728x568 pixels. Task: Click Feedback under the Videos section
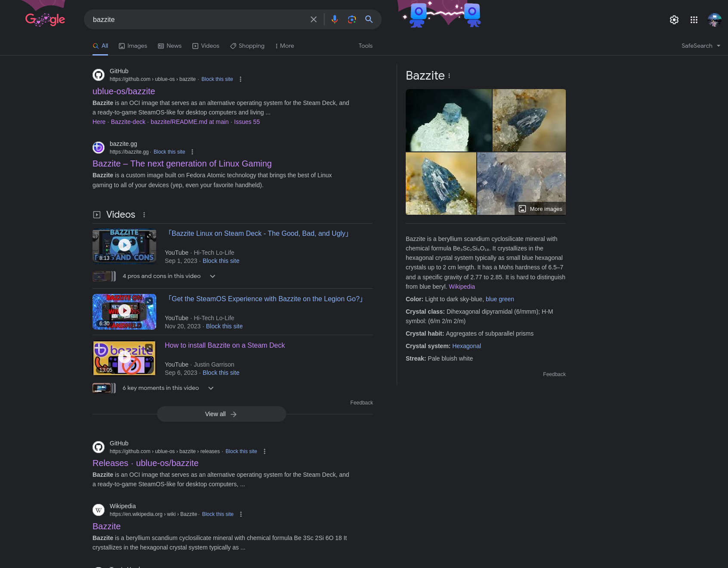pyautogui.click(x=361, y=403)
